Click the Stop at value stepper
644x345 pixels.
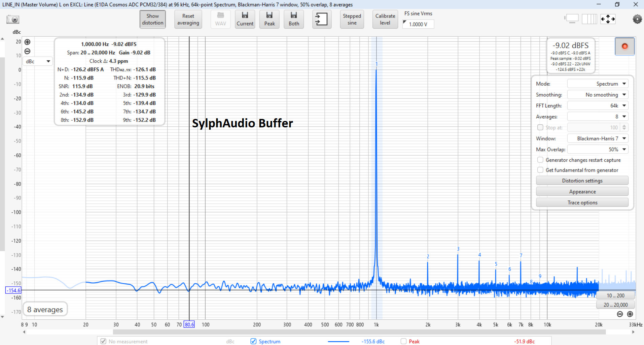(x=624, y=127)
